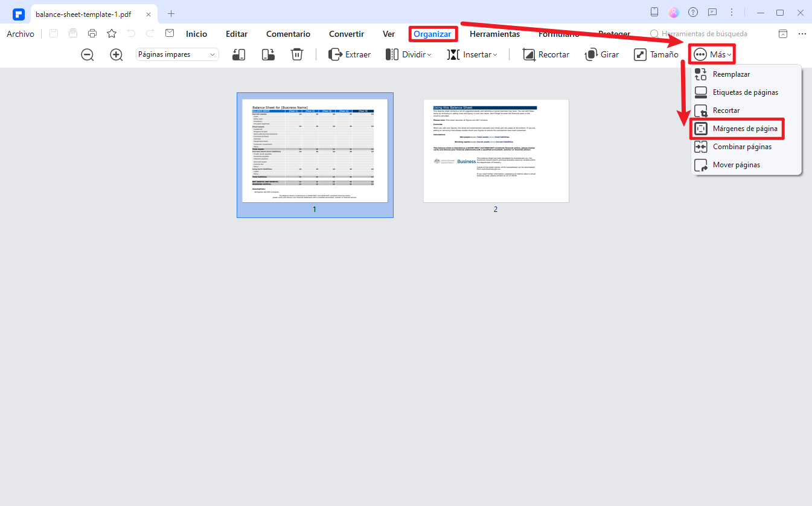The image size is (812, 506).
Task: Click the zoom in magnifier icon
Action: pos(117,54)
